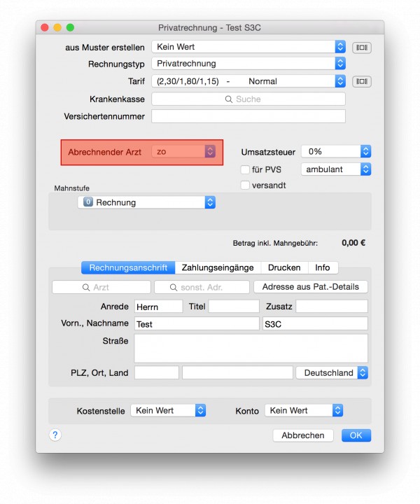
Task: Open the Rechnungstyp dropdown
Action: [248, 64]
